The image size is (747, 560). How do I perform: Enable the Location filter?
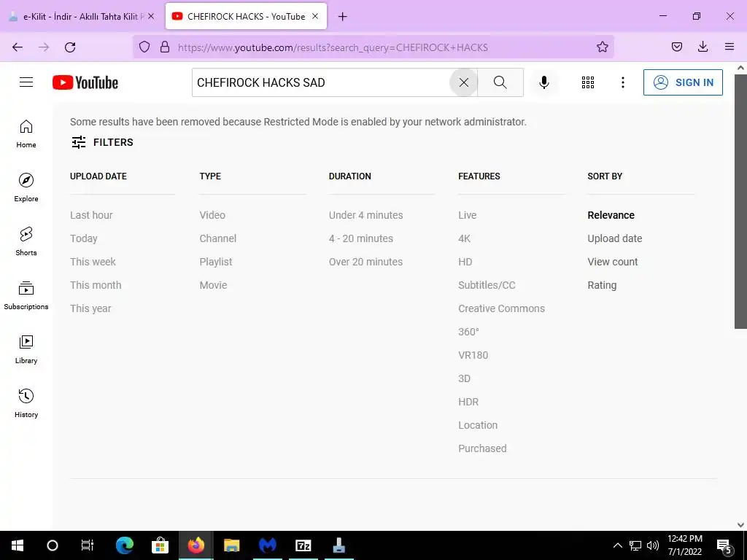click(478, 425)
